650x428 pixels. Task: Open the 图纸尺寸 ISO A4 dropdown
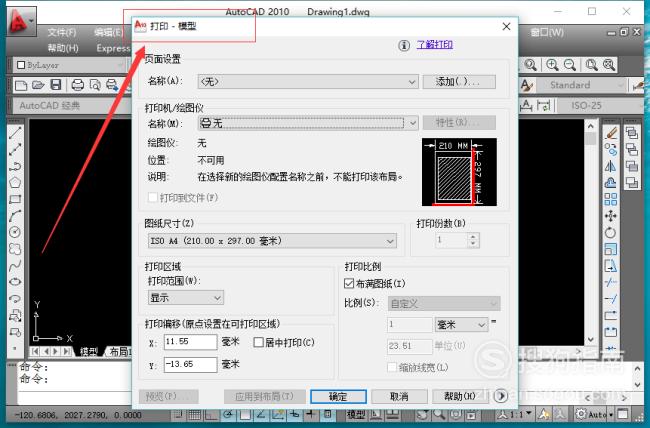pos(272,241)
